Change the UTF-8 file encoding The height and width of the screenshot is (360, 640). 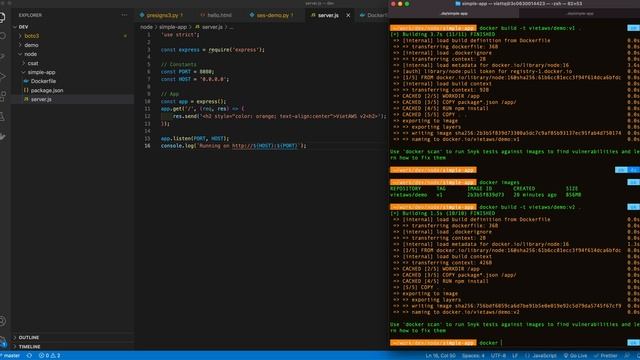[x=498, y=356]
